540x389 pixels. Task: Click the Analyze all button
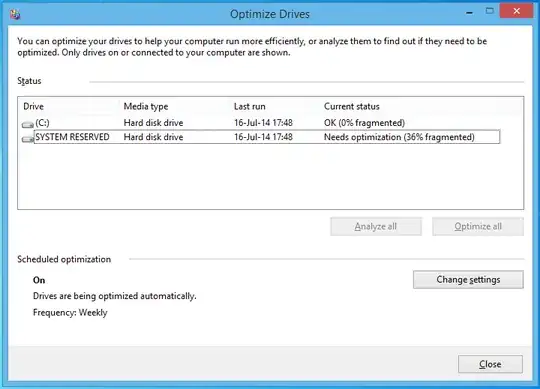pos(376,227)
